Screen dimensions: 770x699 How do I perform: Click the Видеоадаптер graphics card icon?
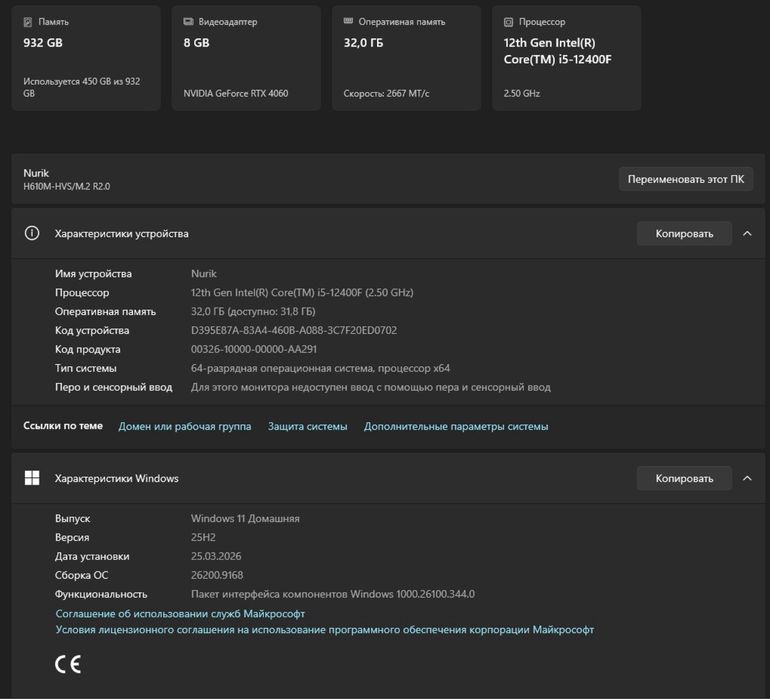coord(188,22)
